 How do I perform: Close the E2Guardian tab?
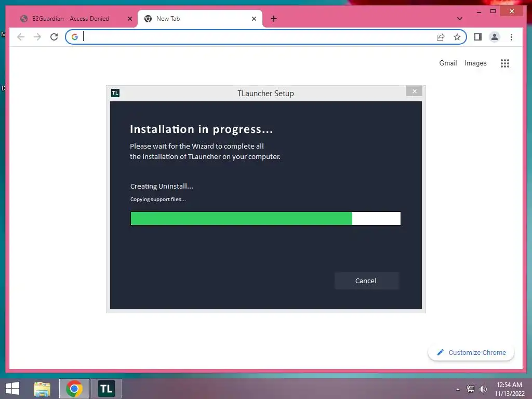point(129,19)
